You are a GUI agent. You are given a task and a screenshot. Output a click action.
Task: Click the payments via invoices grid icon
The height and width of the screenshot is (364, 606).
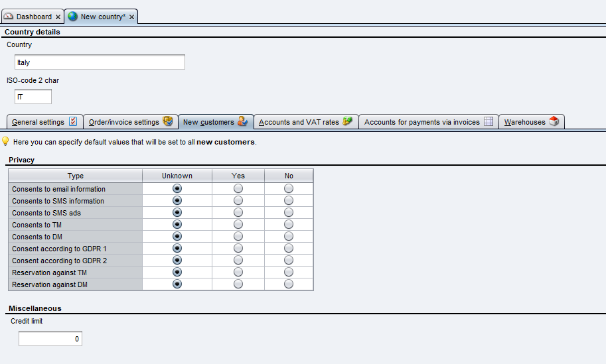pos(488,121)
